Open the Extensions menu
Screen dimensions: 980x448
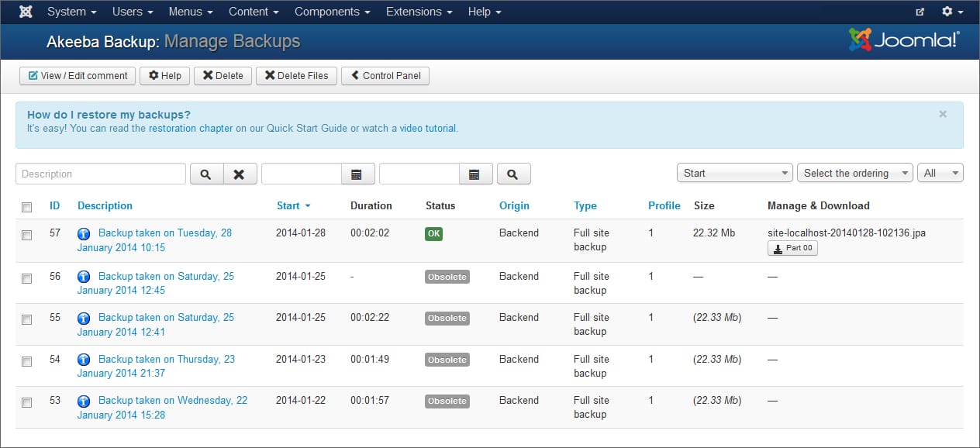pyautogui.click(x=418, y=12)
